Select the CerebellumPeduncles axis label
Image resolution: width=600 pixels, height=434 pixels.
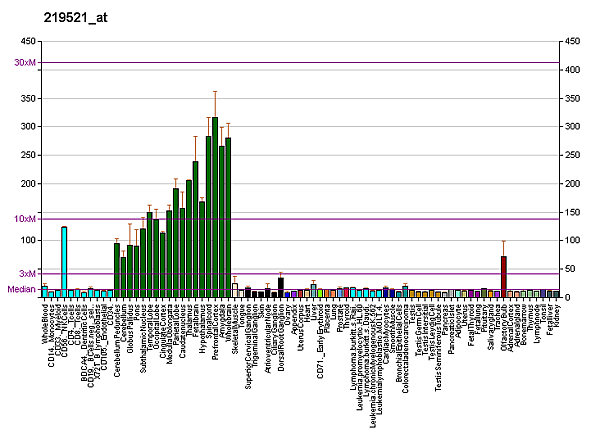coord(117,336)
